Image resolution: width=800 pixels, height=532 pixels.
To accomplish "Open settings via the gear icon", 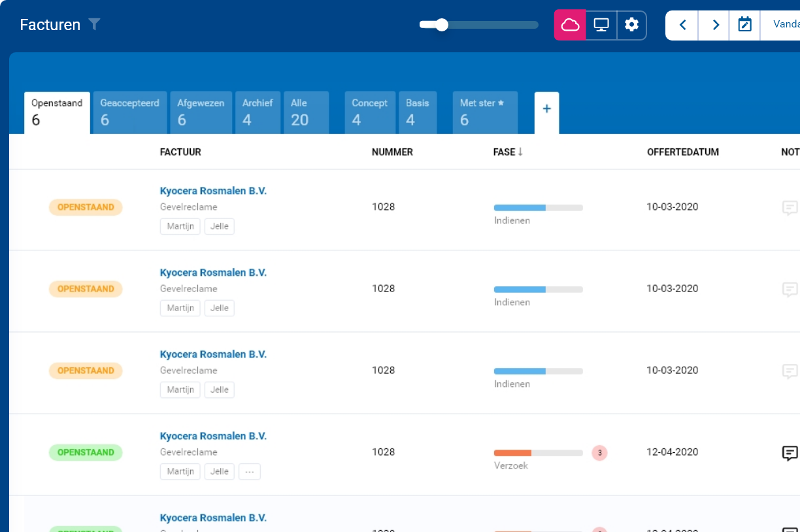I will pos(631,25).
